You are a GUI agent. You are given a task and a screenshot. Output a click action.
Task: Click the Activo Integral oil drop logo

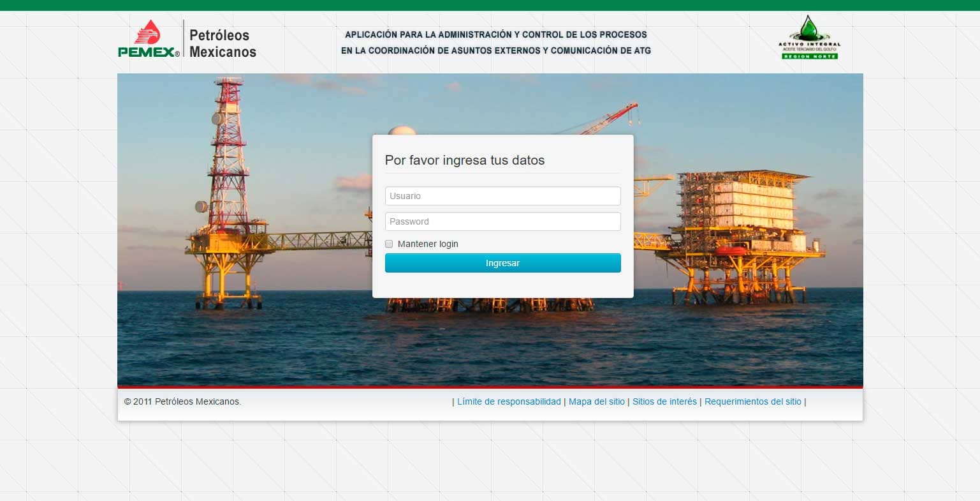click(809, 38)
